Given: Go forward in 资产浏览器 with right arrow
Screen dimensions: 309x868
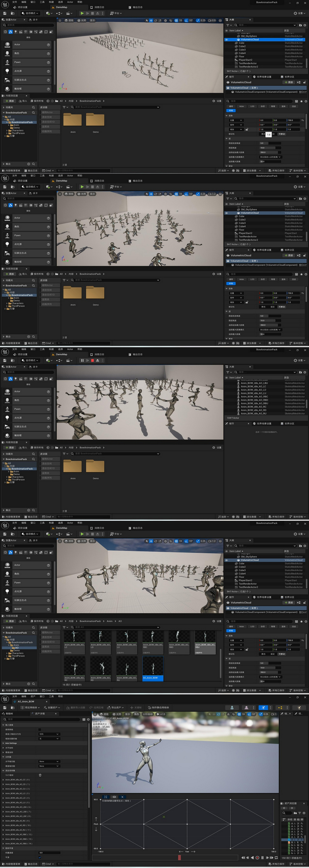Looking at the screenshot, I should [x=292, y=808].
